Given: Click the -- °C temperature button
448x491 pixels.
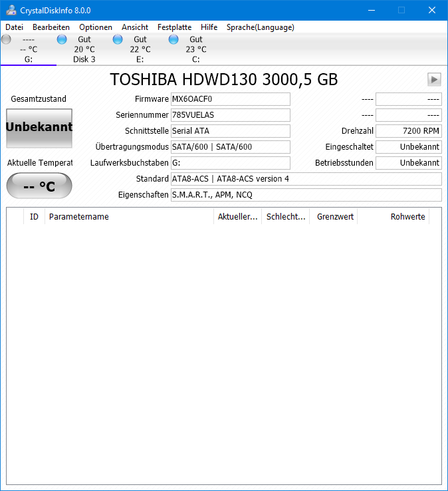Looking at the screenshot, I should pos(39,186).
